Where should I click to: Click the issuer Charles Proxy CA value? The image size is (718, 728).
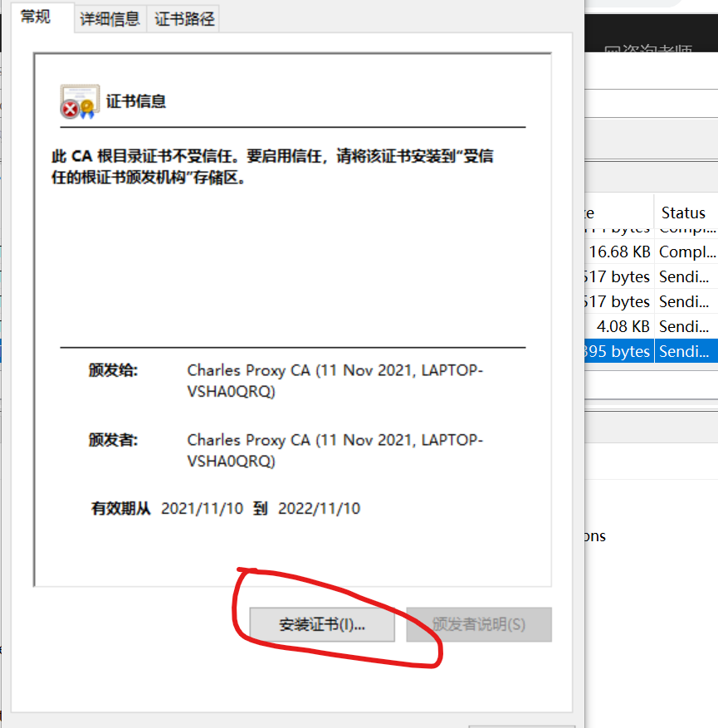click(x=335, y=451)
